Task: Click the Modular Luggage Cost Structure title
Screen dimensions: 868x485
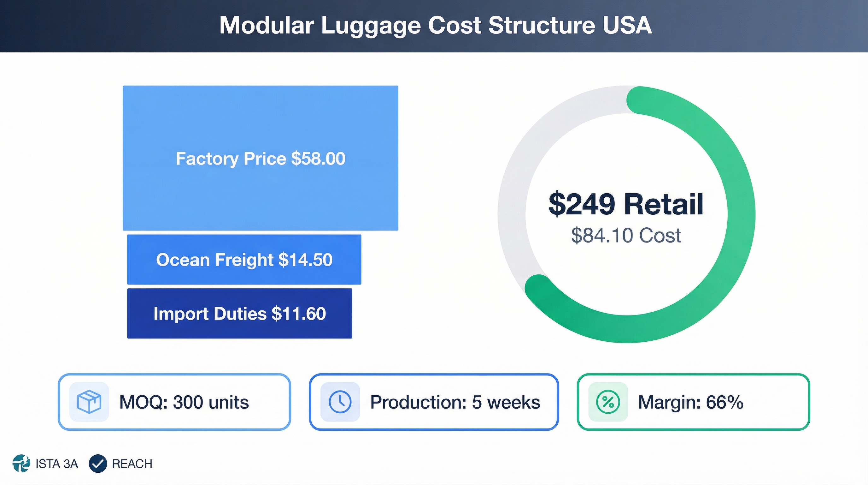Action: tap(435, 25)
